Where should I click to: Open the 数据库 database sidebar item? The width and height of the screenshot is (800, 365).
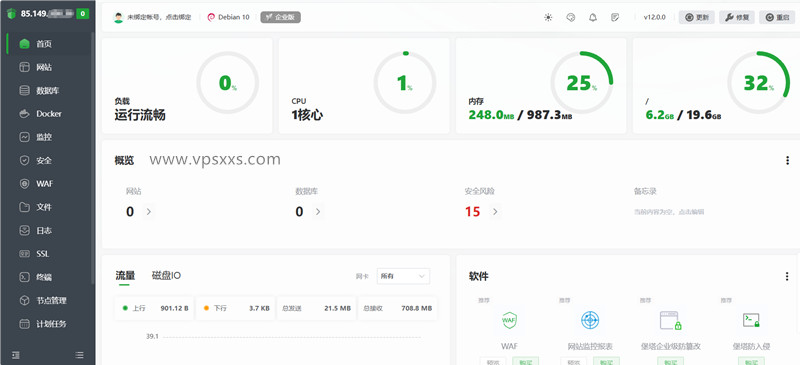pos(48,91)
